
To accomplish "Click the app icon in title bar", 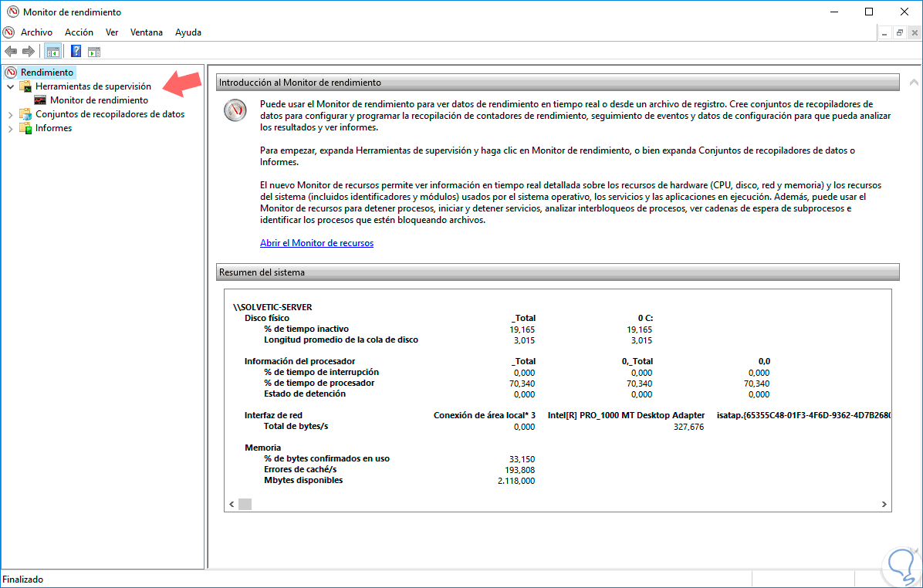I will tap(12, 12).
